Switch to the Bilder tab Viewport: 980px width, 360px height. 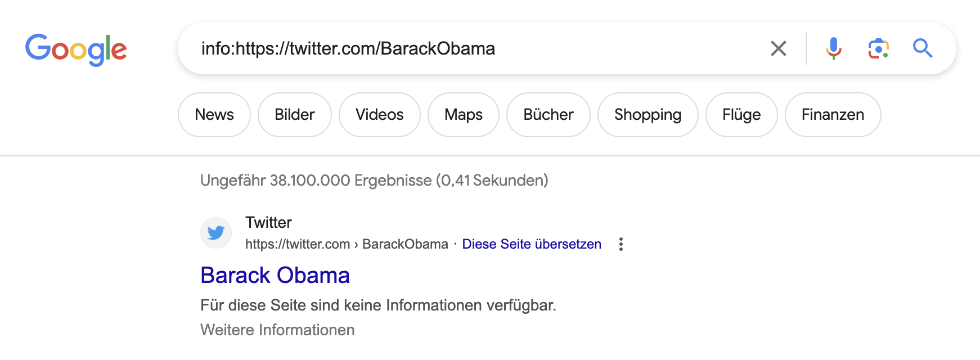click(295, 115)
